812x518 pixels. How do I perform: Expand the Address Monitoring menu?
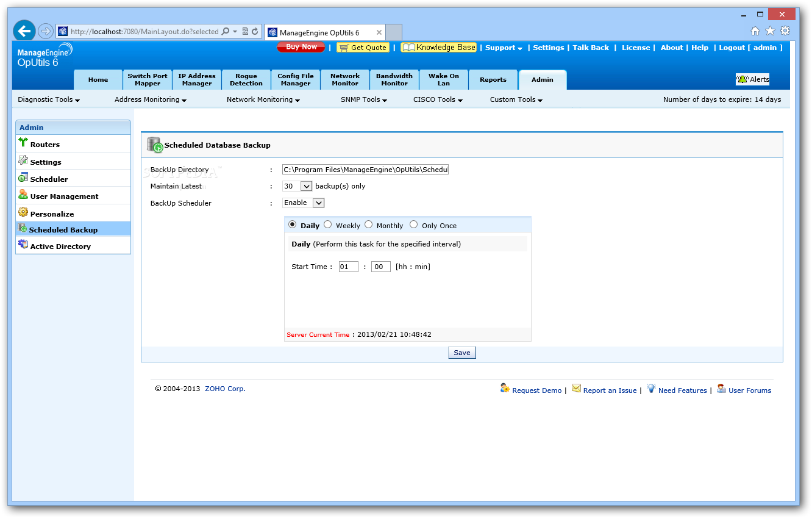(x=151, y=99)
